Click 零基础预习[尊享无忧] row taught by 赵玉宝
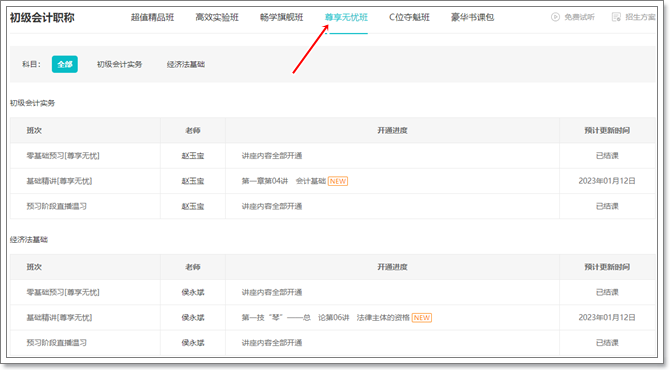The width and height of the screenshot is (670, 370). tap(333, 156)
